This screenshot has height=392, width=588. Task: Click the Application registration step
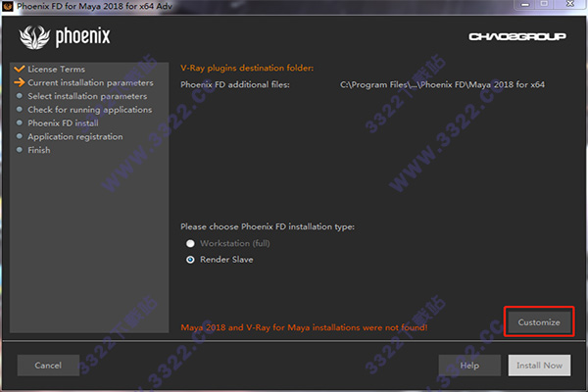tap(75, 136)
